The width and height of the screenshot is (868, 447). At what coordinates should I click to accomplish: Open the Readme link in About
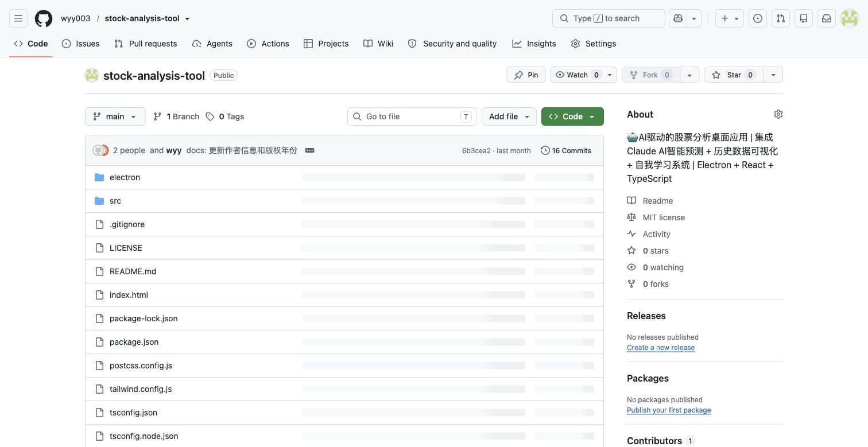(x=658, y=201)
